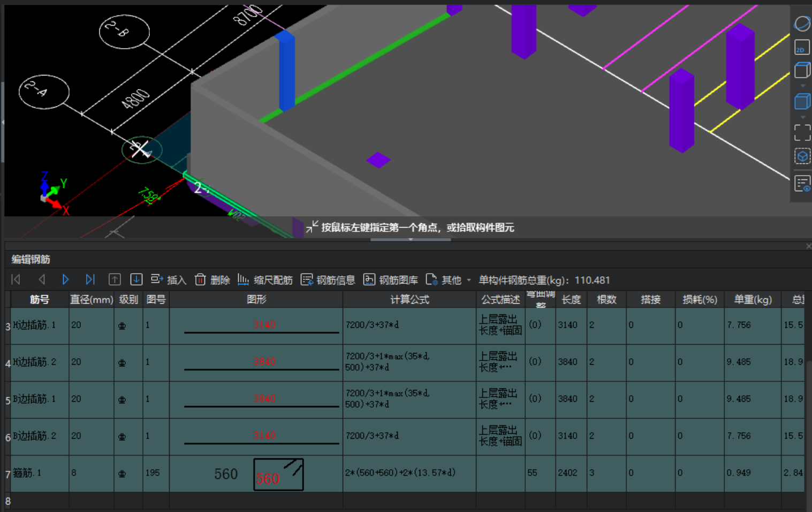The image size is (812, 512).
Task: Click the 单构件钢筋总重 value 110.481
Action: (592, 280)
